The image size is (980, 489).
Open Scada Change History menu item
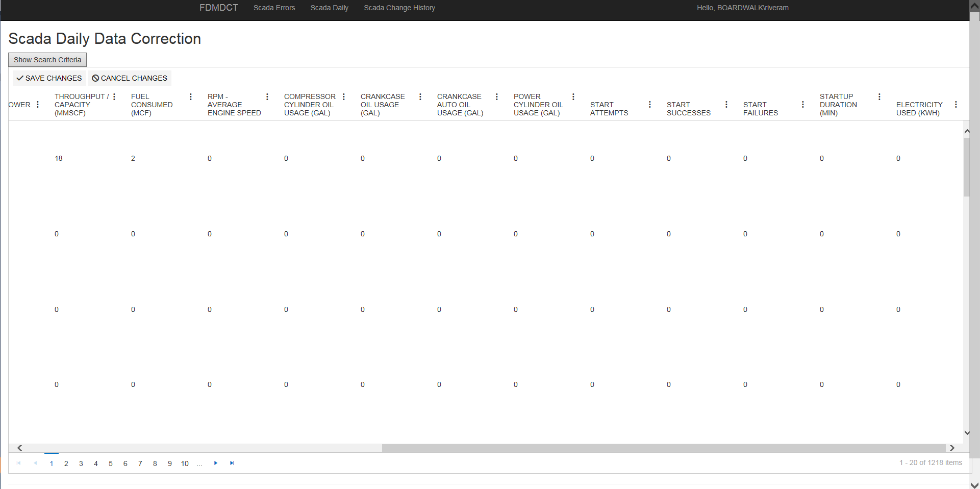399,8
